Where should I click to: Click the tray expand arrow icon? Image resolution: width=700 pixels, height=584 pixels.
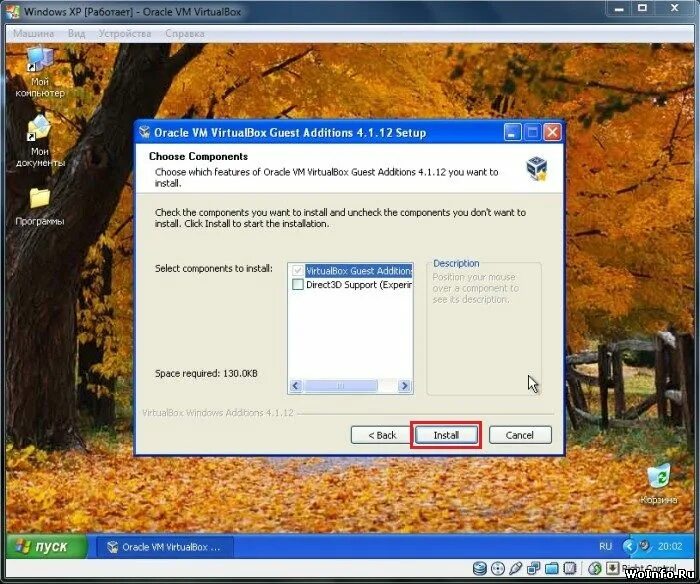coord(629,546)
